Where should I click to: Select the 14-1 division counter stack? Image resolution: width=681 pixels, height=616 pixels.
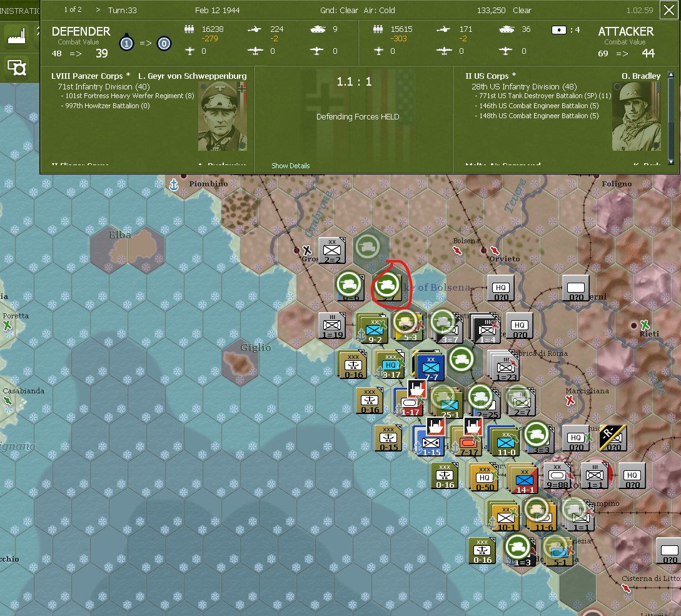pos(524,479)
